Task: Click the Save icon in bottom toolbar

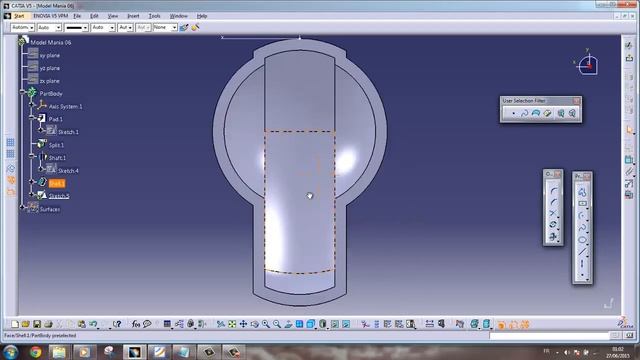Action: 37,324
